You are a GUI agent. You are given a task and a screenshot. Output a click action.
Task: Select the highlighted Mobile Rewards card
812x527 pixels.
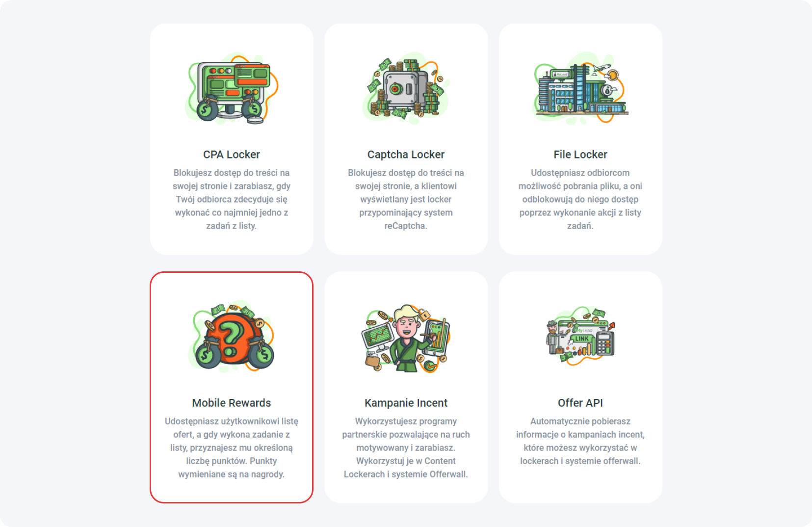click(232, 387)
